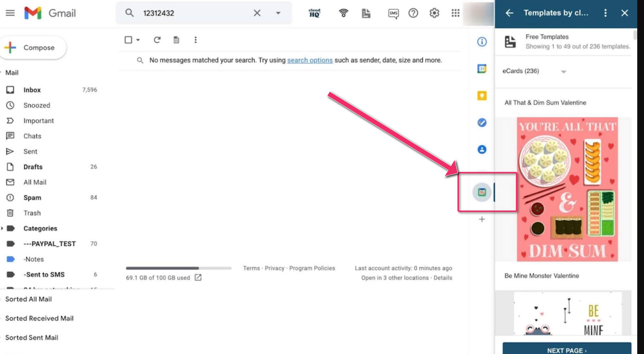Click the storage usage progress bar

pyautogui.click(x=179, y=268)
